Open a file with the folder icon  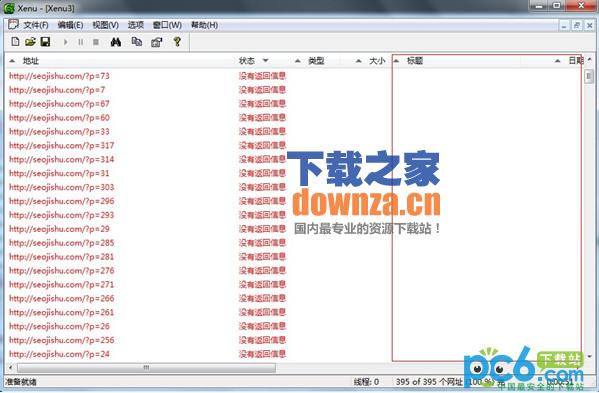[30, 42]
